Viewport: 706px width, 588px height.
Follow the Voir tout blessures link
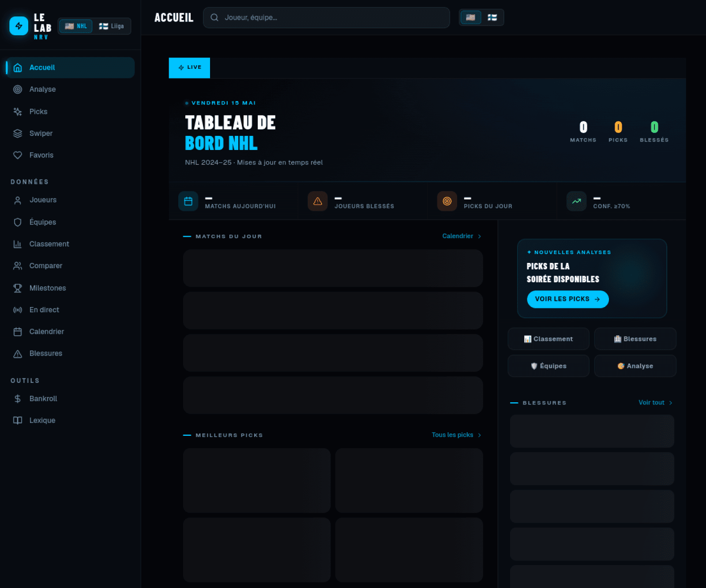pyautogui.click(x=655, y=403)
